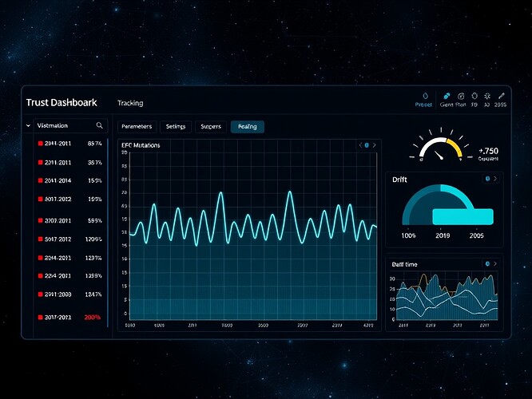Click the EFC Mutations chart title
Image resolution: width=532 pixels, height=399 pixels.
click(x=141, y=145)
